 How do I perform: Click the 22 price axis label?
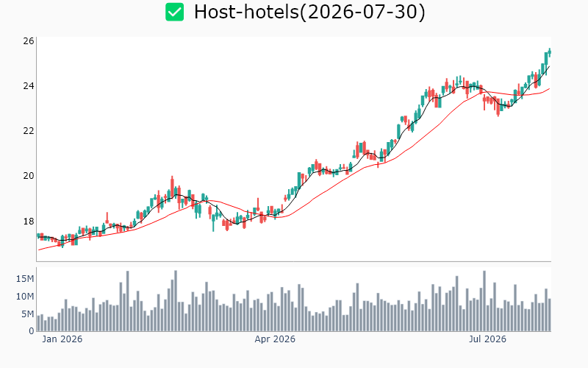(x=29, y=131)
